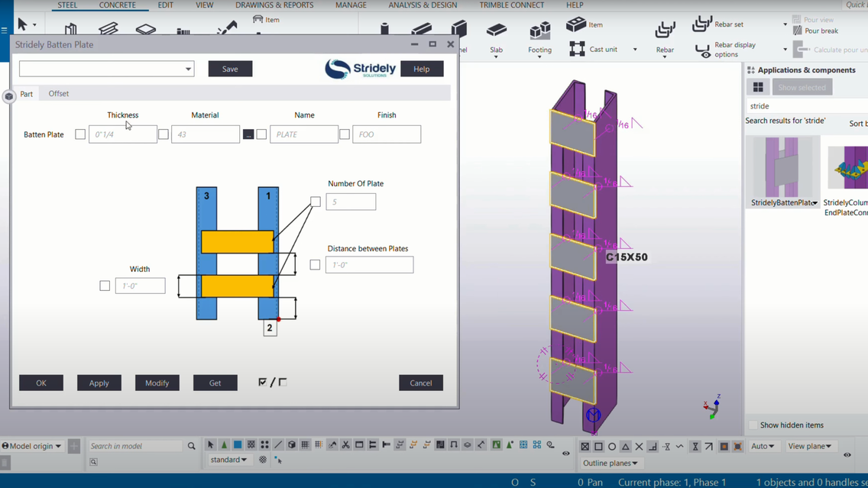This screenshot has height=488, width=868.
Task: Expand the Cast unit dropdown arrow
Action: [x=635, y=49]
